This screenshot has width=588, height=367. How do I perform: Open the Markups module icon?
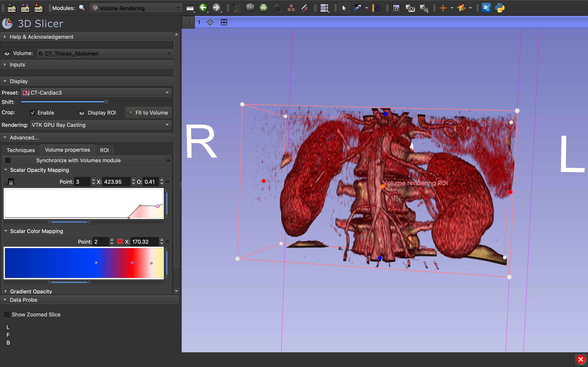click(291, 8)
